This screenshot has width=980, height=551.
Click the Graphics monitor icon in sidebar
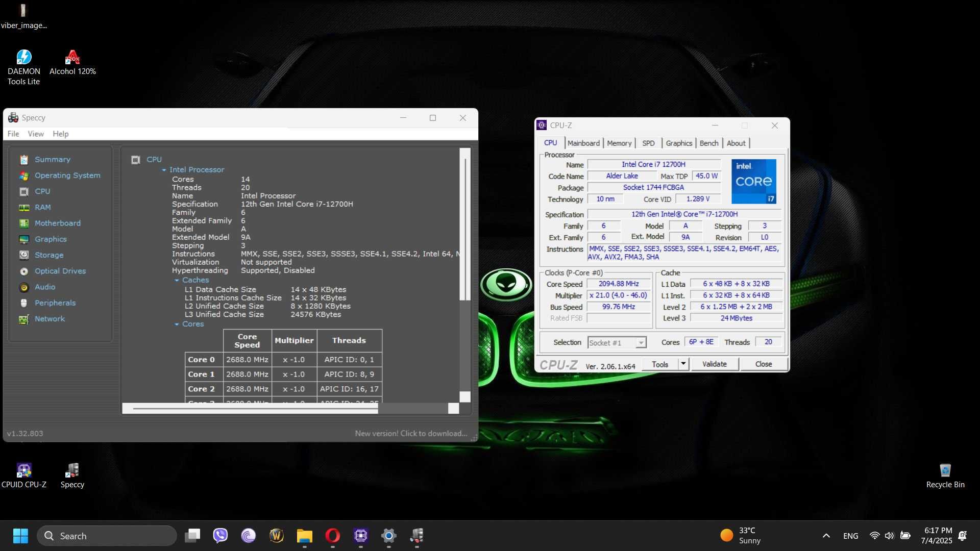(x=23, y=239)
